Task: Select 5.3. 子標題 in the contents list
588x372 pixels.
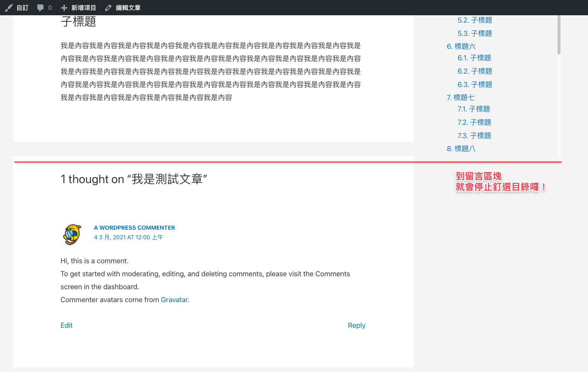Action: [x=475, y=34]
